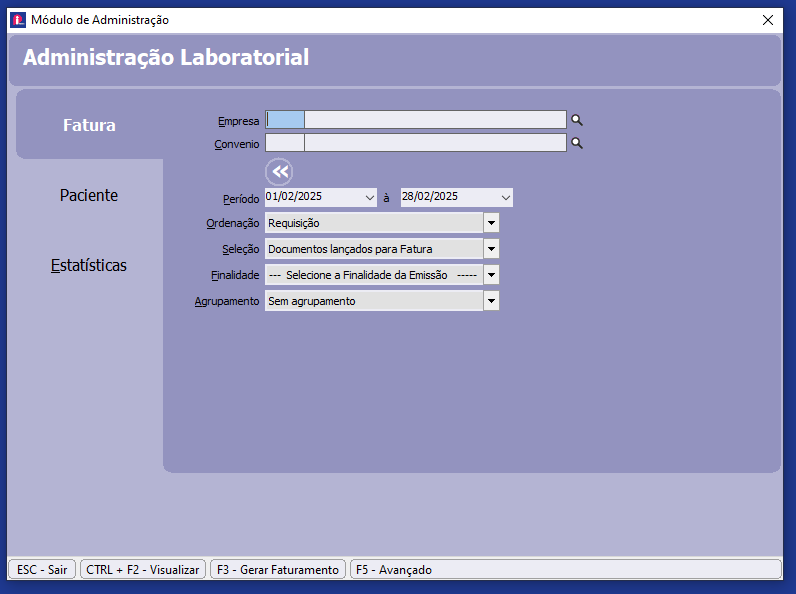Click the double-arrow back button
Viewport: 796px width, 594px height.
279,171
